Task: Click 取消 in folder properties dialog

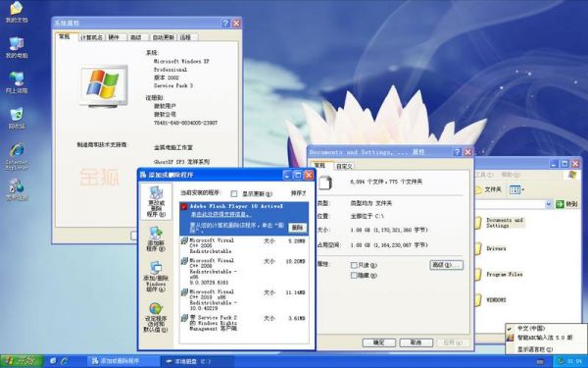Action: [x=416, y=342]
